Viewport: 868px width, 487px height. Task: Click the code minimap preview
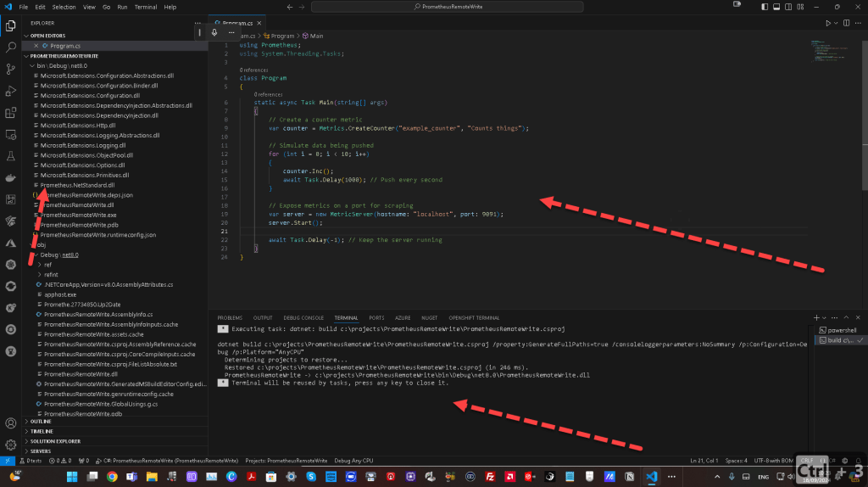pos(829,50)
